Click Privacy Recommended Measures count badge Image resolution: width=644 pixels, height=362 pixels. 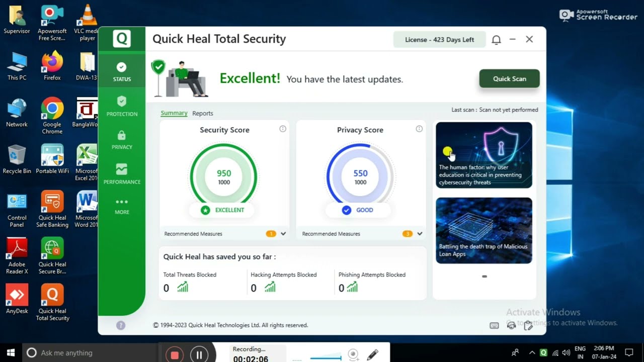click(x=407, y=234)
